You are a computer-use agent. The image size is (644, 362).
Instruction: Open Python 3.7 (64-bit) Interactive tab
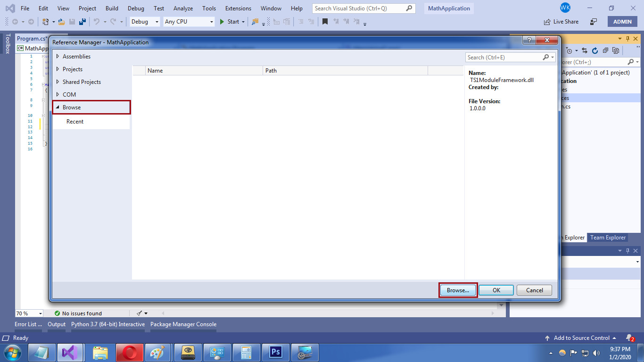click(x=108, y=324)
